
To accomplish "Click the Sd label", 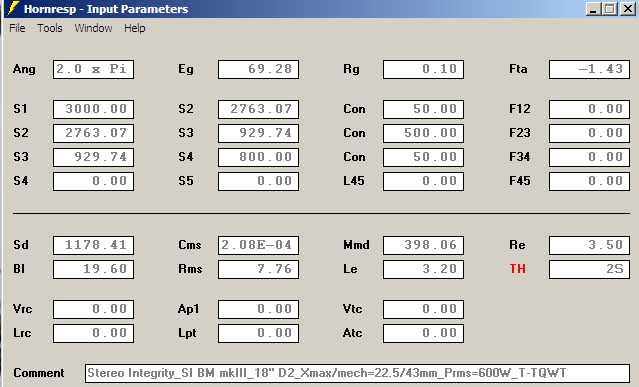I will coord(21,245).
